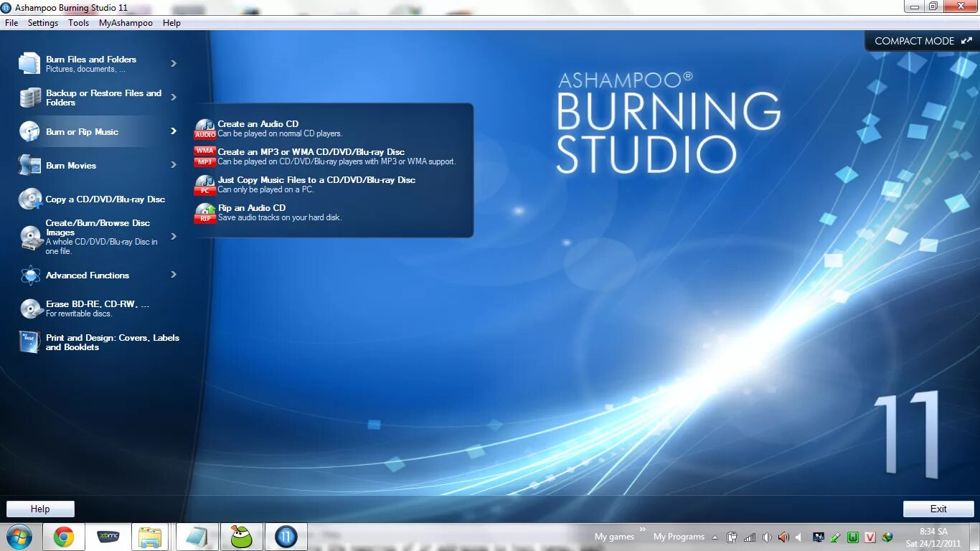980x551 pixels.
Task: Click the Help button at bottom left
Action: tap(40, 509)
